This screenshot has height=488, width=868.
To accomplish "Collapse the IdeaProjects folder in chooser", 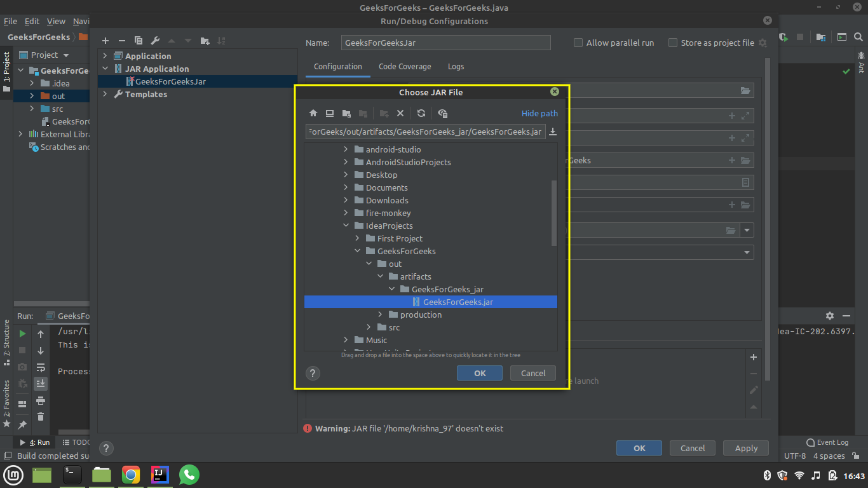I will tap(346, 226).
